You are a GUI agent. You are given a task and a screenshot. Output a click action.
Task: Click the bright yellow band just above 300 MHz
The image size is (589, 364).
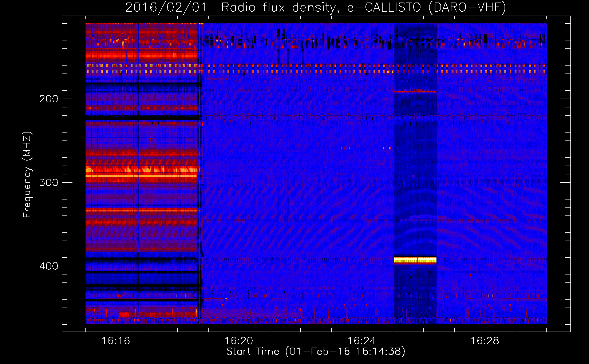[x=141, y=175]
